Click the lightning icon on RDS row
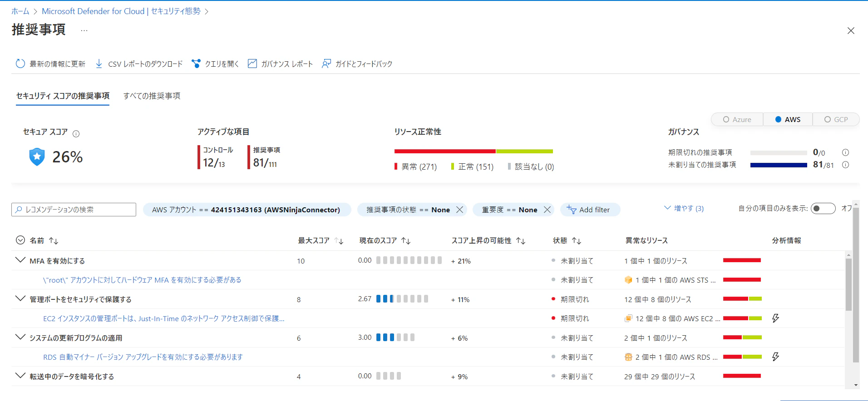Viewport: 868px width, 401px height. 776,357
